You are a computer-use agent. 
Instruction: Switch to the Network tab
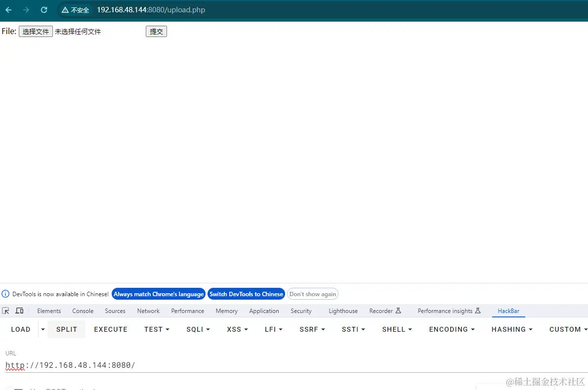click(x=149, y=311)
